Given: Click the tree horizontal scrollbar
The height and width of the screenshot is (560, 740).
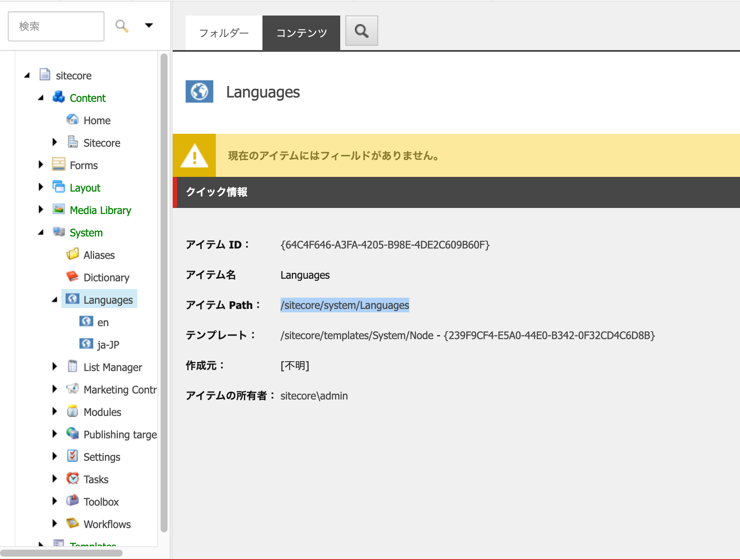Looking at the screenshot, I should point(62,553).
